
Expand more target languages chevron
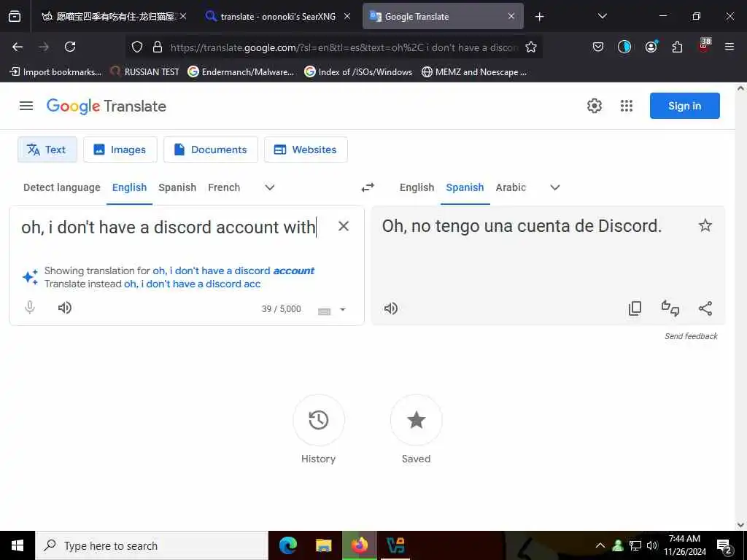pyautogui.click(x=555, y=187)
